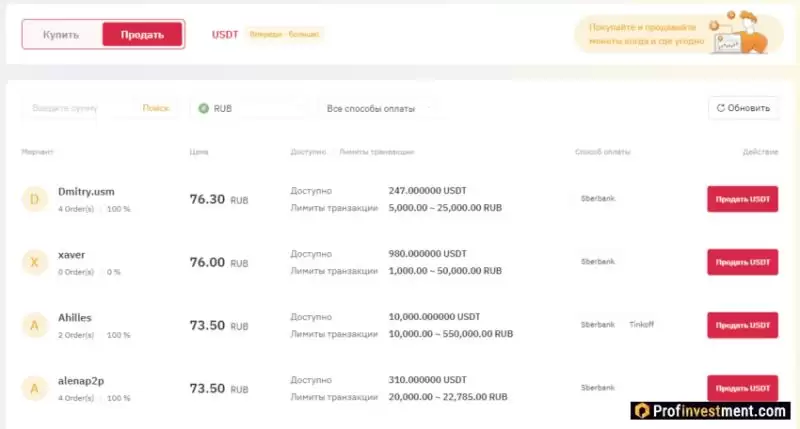Click Продать USDT for alenap2p offer
The width and height of the screenshot is (800, 429).
pyautogui.click(x=742, y=388)
